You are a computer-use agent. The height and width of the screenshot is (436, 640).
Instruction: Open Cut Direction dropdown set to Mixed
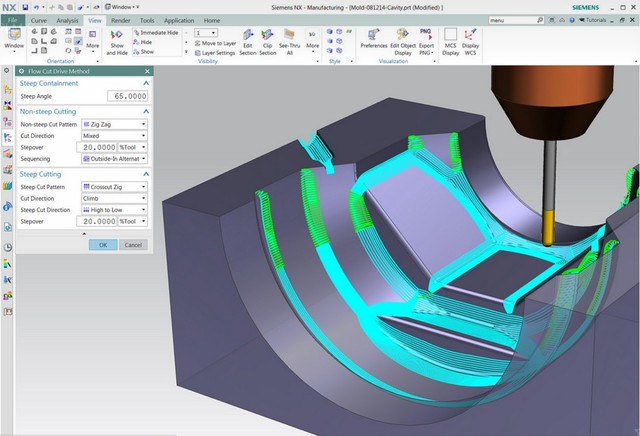114,136
